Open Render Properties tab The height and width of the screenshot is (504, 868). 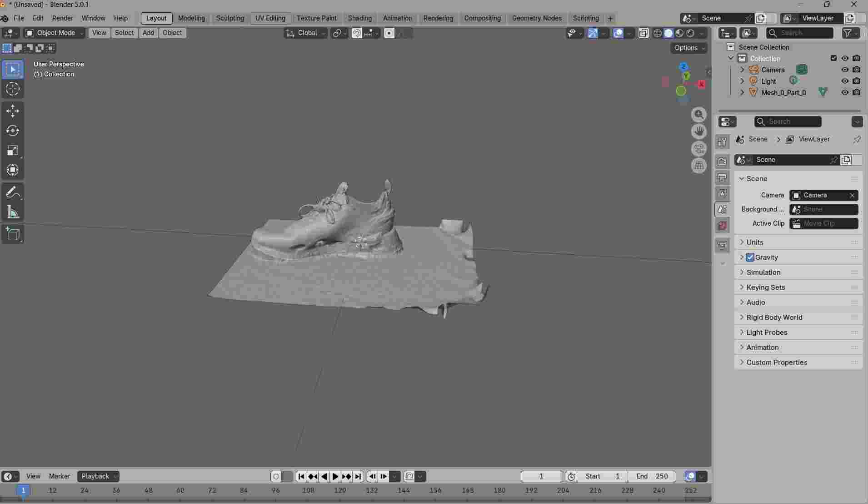[x=723, y=161]
